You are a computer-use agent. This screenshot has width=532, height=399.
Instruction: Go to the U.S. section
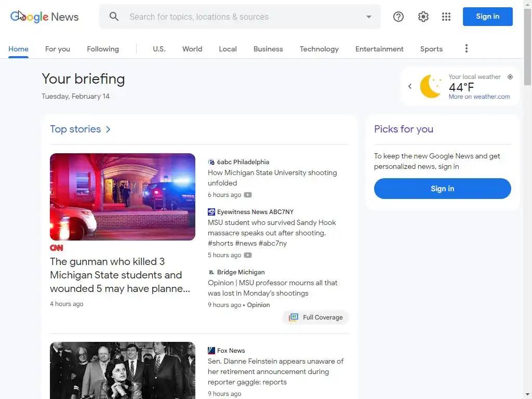[159, 49]
